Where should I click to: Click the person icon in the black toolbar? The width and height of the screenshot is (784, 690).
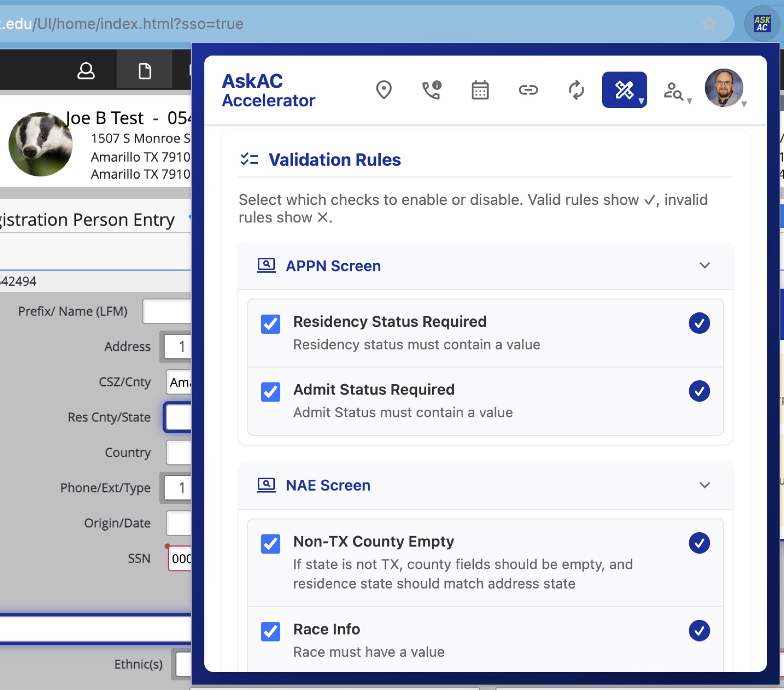(x=86, y=71)
